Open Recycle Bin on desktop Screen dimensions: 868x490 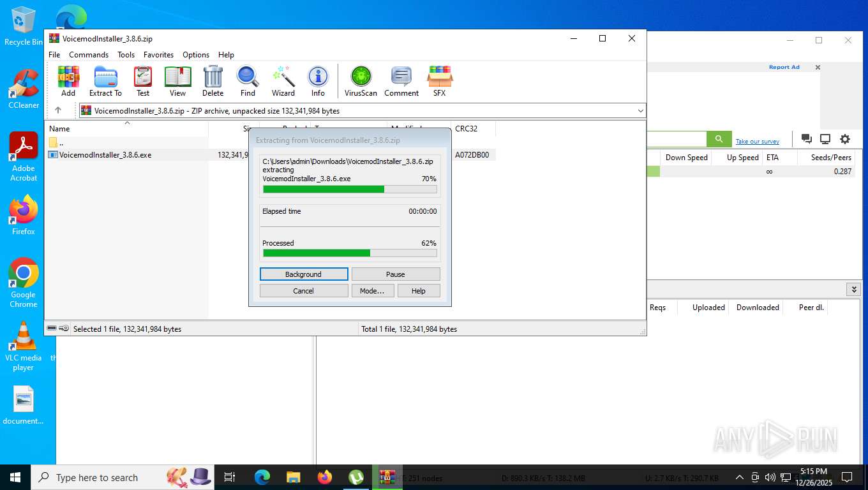24,26
